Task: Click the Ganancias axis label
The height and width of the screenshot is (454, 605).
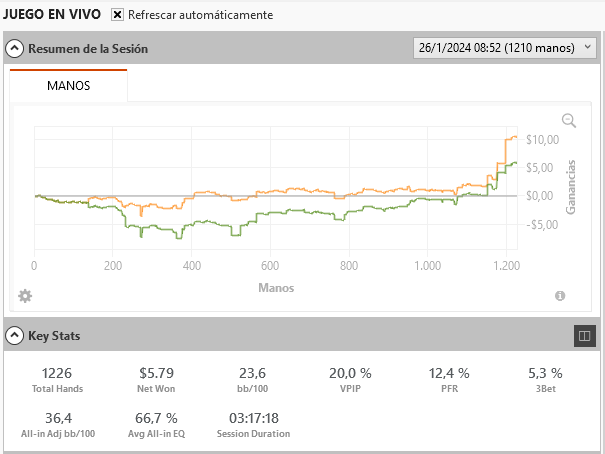Action: coord(571,187)
